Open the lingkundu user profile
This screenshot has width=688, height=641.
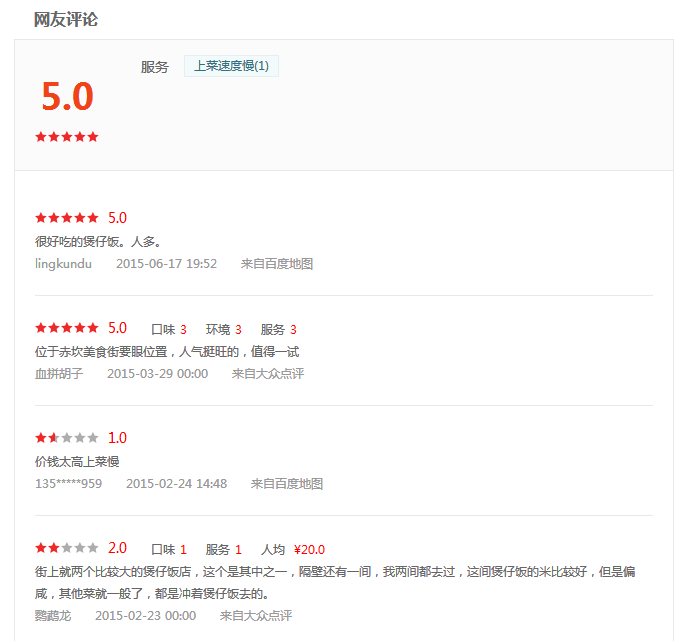pos(63,264)
